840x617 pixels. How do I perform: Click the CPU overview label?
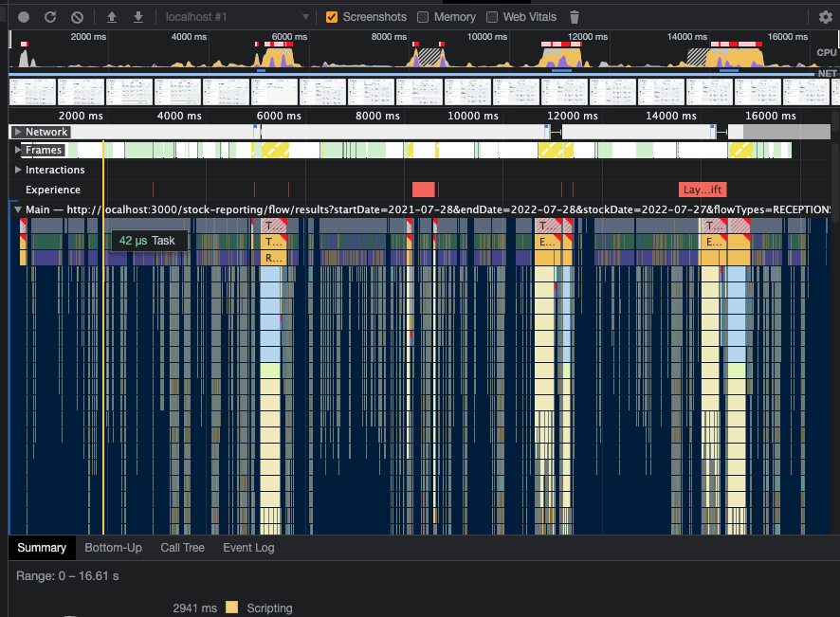click(826, 52)
